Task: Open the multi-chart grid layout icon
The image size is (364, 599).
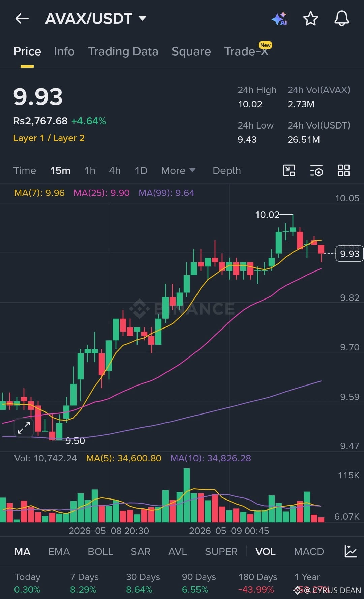Action: point(343,171)
